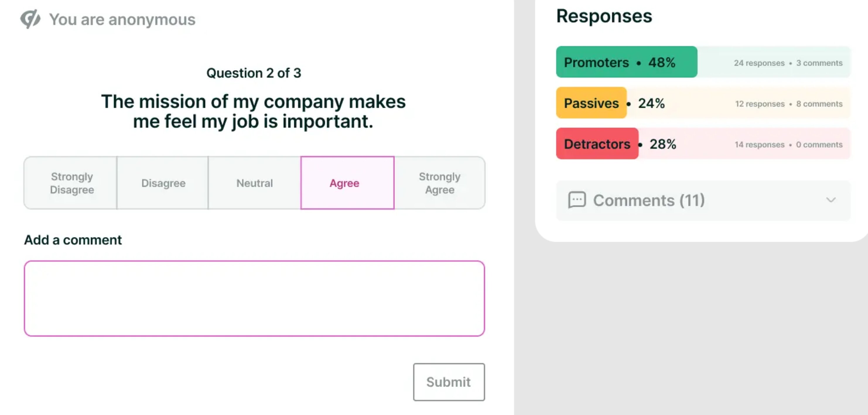Click the Comments speech bubble icon
The height and width of the screenshot is (415, 868).
coord(577,200)
